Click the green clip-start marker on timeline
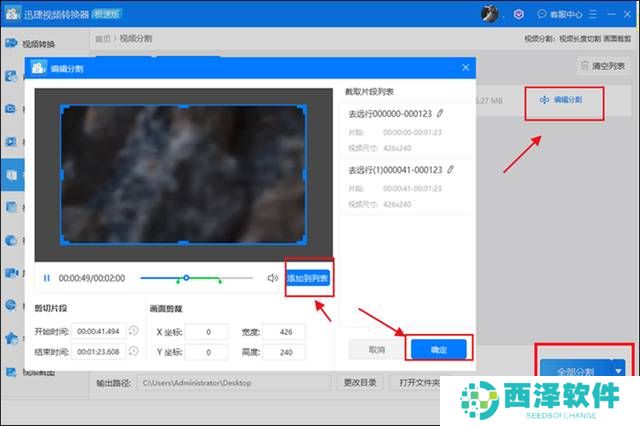This screenshot has height=426, width=640. point(178,281)
